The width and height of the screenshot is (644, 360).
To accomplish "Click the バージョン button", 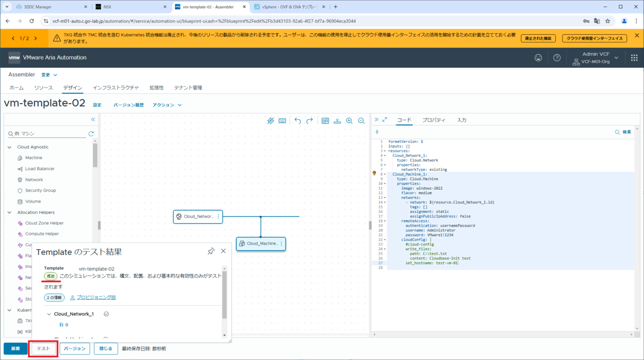I will tap(75, 348).
